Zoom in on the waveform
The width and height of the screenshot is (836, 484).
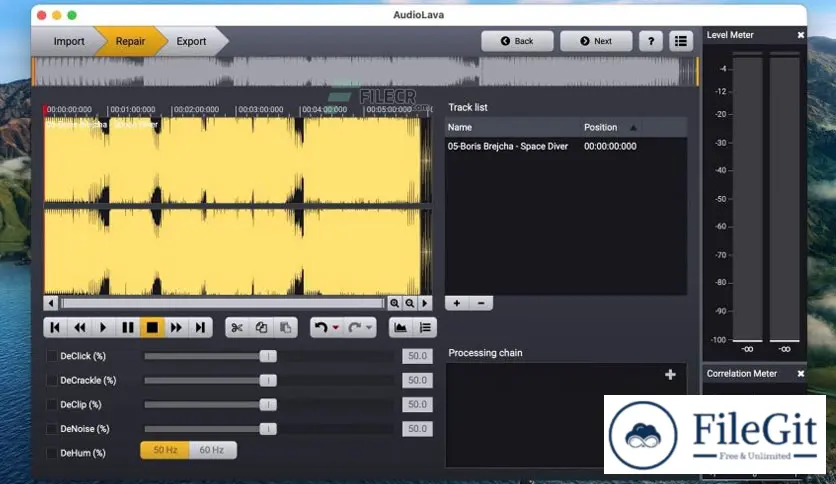point(395,303)
